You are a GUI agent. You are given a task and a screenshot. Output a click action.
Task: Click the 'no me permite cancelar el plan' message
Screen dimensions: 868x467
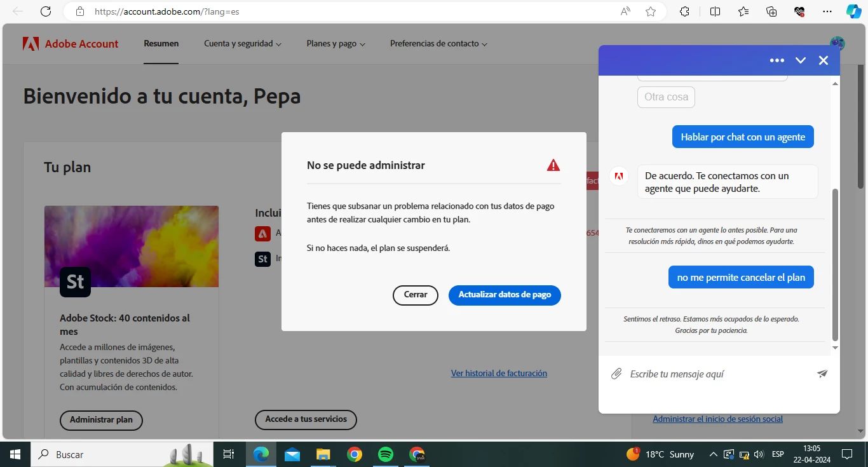[741, 277]
